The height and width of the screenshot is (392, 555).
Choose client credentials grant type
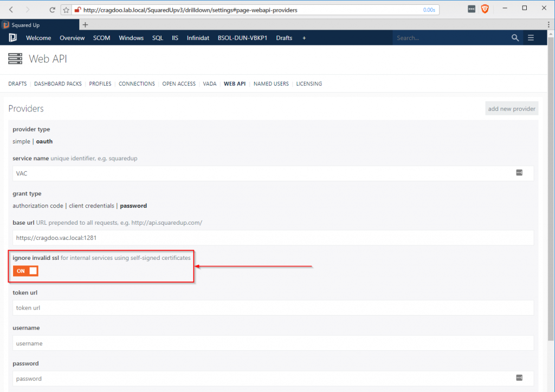click(91, 206)
